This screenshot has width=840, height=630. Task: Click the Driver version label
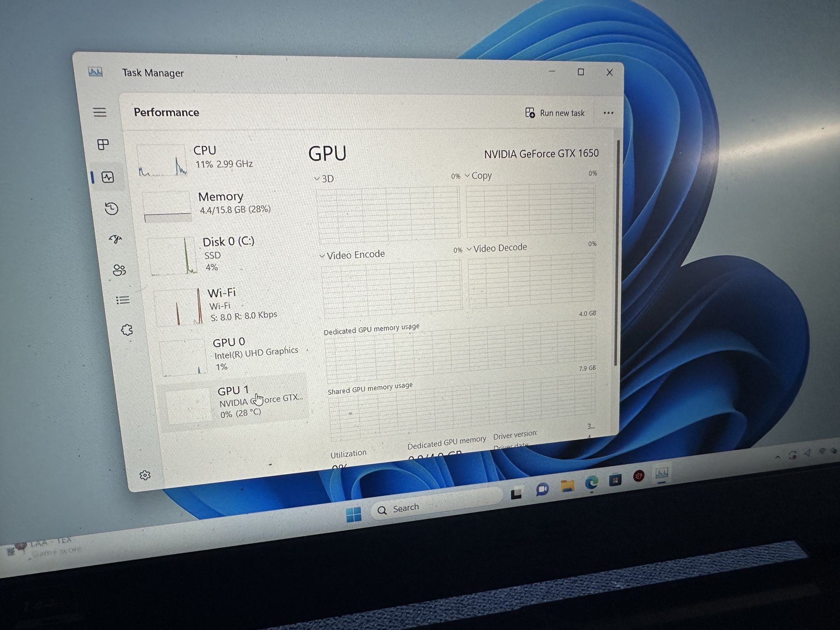(x=515, y=435)
